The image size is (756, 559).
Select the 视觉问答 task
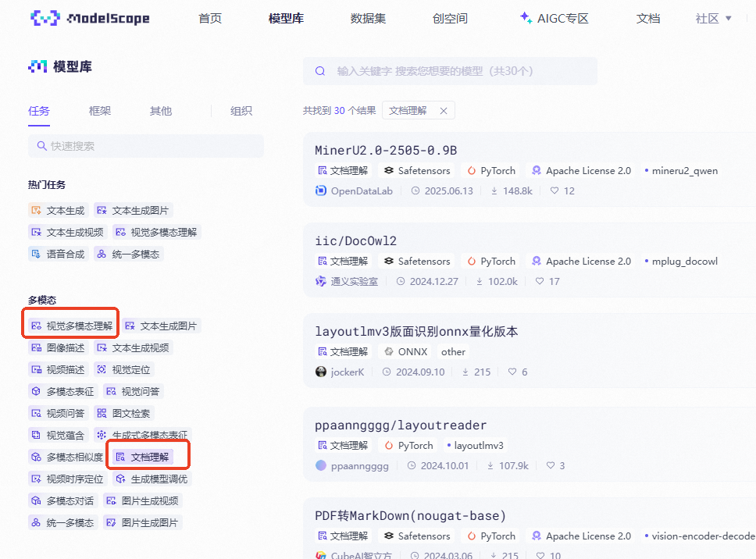coord(133,391)
